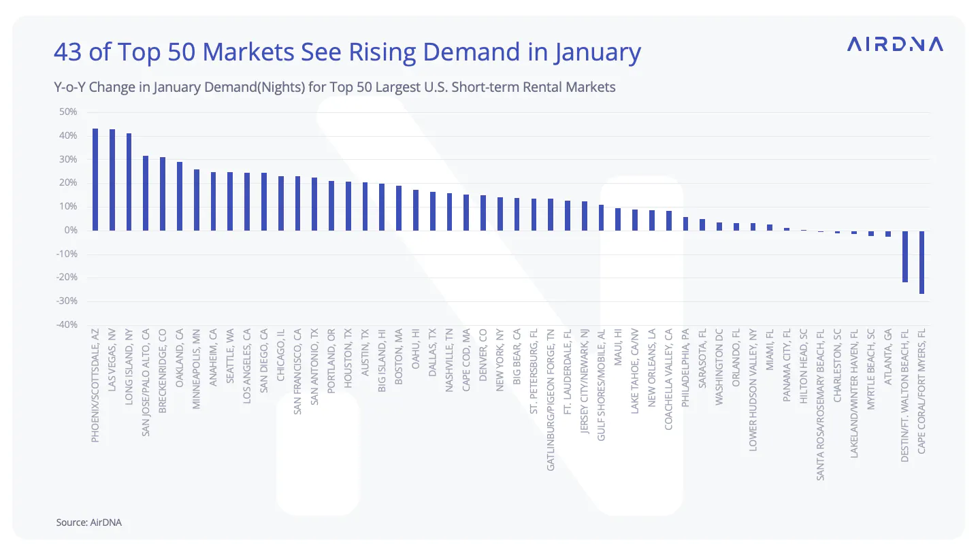
Task: Click the SEATTLE, WA label
Action: pyautogui.click(x=230, y=356)
